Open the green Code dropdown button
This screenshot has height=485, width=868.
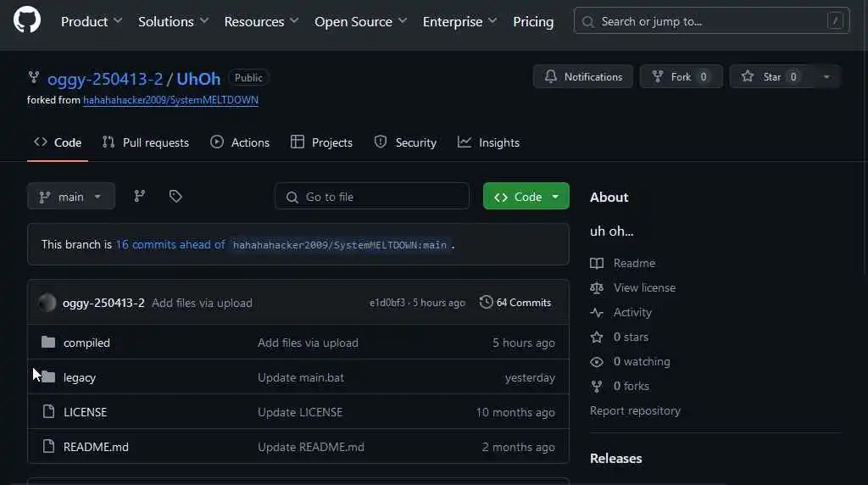pos(526,196)
